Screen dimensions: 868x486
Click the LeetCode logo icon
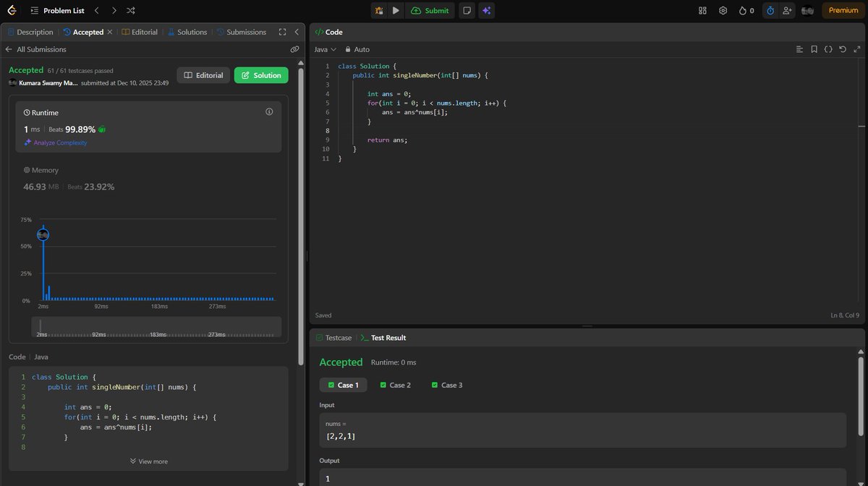12,10
